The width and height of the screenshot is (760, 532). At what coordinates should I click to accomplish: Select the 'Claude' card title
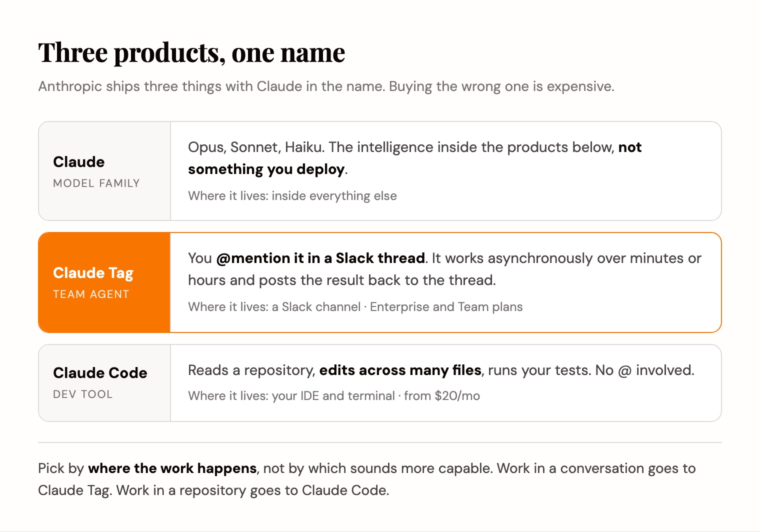coord(78,161)
